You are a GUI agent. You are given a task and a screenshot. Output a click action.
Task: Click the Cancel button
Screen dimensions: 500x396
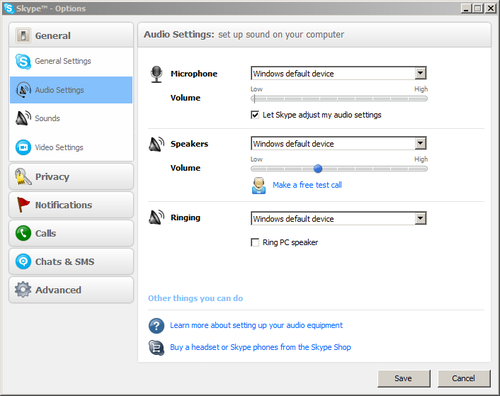tap(464, 378)
